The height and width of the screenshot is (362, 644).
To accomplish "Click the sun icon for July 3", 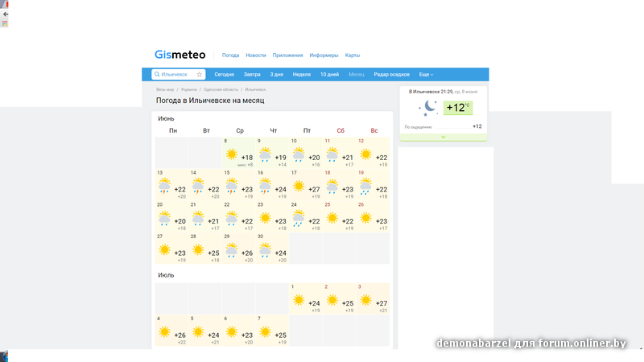I will (x=366, y=300).
